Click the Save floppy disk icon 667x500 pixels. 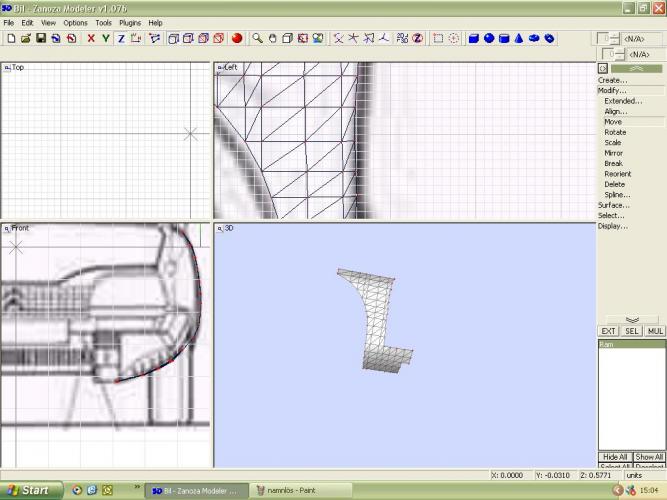click(x=41, y=39)
